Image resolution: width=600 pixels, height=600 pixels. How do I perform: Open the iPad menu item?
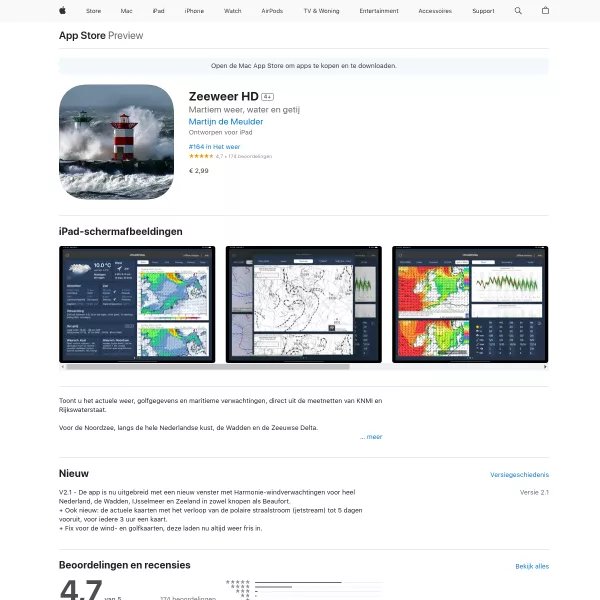tap(158, 11)
